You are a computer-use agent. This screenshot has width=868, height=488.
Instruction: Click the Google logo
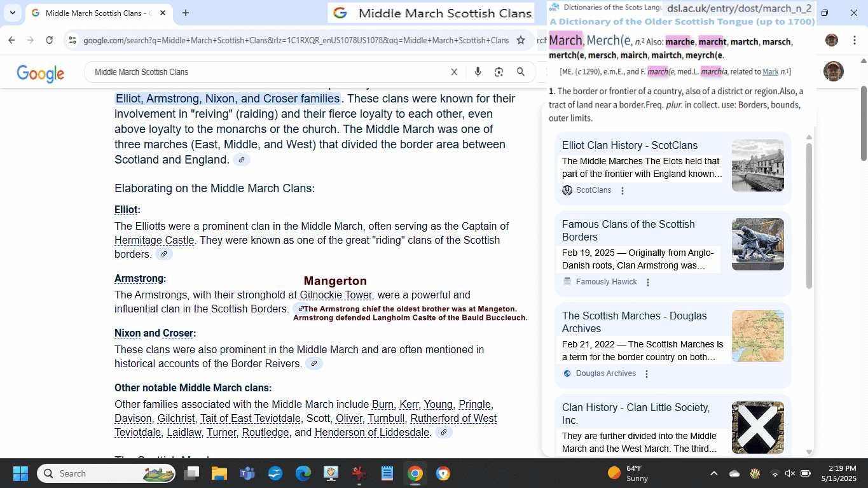pos(40,73)
